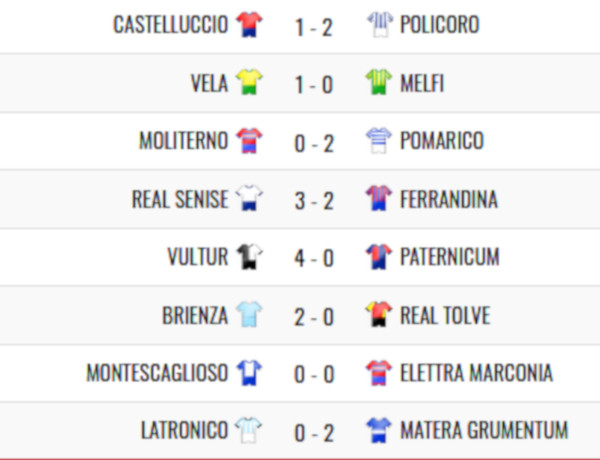Open the Paternicum team page
This screenshot has height=460, width=600.
click(450, 256)
